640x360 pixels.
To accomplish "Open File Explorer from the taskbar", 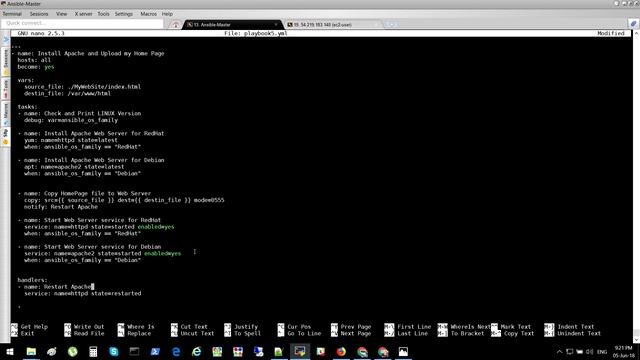I will tap(31, 351).
